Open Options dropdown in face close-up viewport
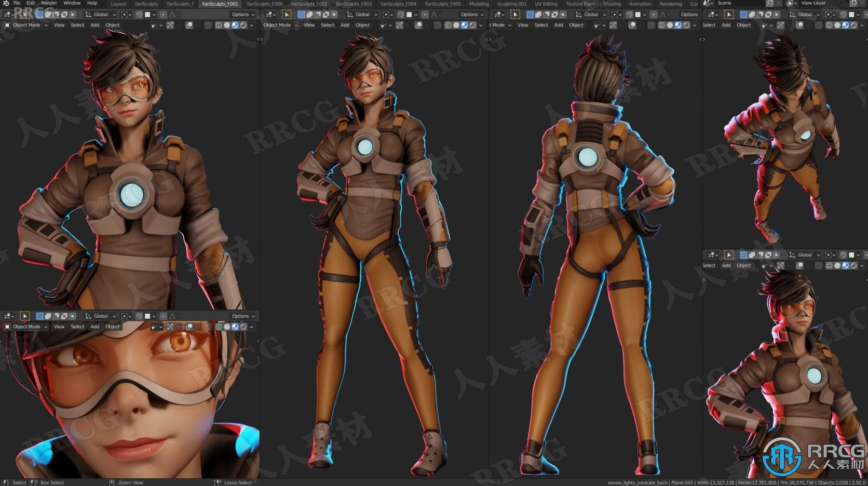 point(243,316)
